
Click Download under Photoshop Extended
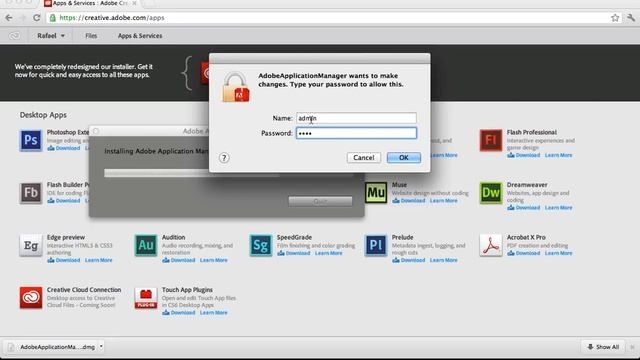pyautogui.click(x=64, y=148)
